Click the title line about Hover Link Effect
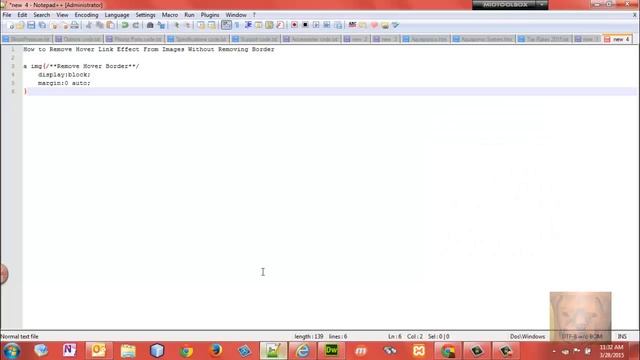Viewport: 640px width, 360px height. 149,49
